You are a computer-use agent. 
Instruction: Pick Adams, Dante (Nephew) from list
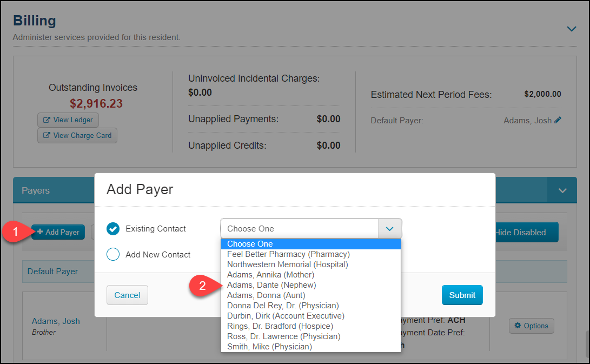(x=311, y=285)
